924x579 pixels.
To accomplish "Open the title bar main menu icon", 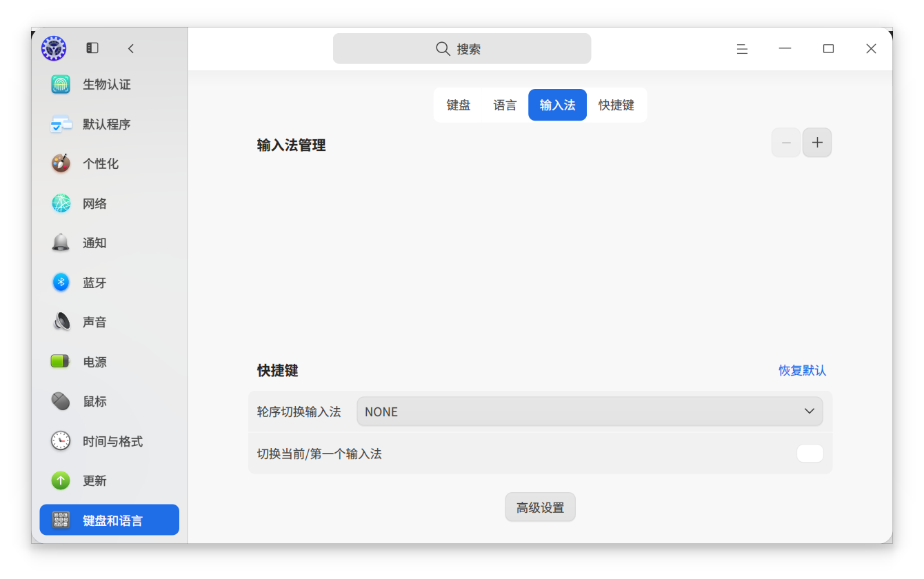I will point(742,49).
